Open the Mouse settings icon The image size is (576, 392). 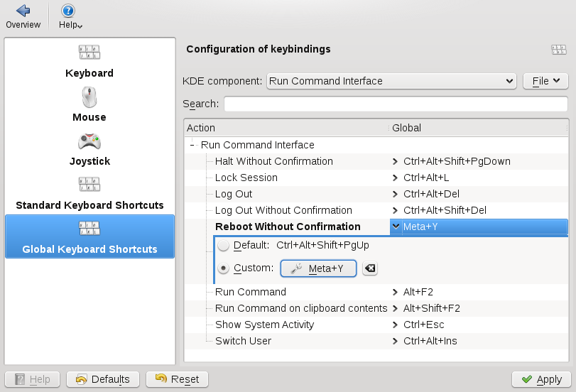tap(89, 97)
